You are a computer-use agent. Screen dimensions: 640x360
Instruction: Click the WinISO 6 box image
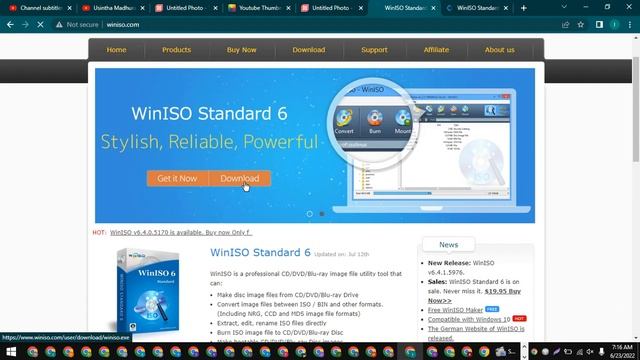(x=148, y=290)
